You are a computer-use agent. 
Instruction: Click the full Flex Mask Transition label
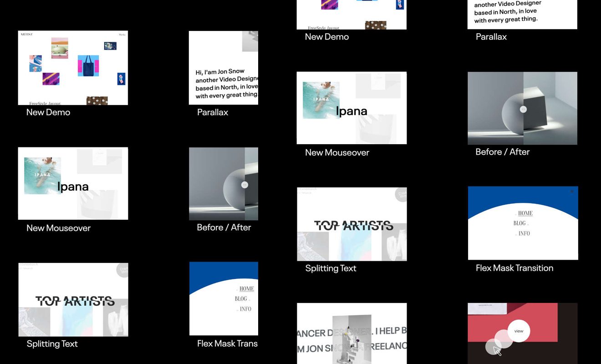tap(514, 268)
